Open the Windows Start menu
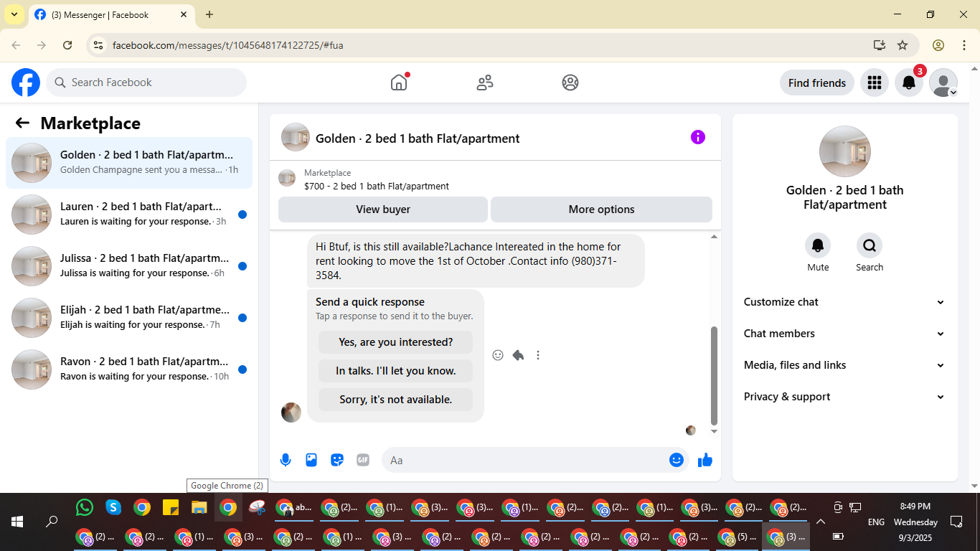This screenshot has width=980, height=551. tap(17, 522)
